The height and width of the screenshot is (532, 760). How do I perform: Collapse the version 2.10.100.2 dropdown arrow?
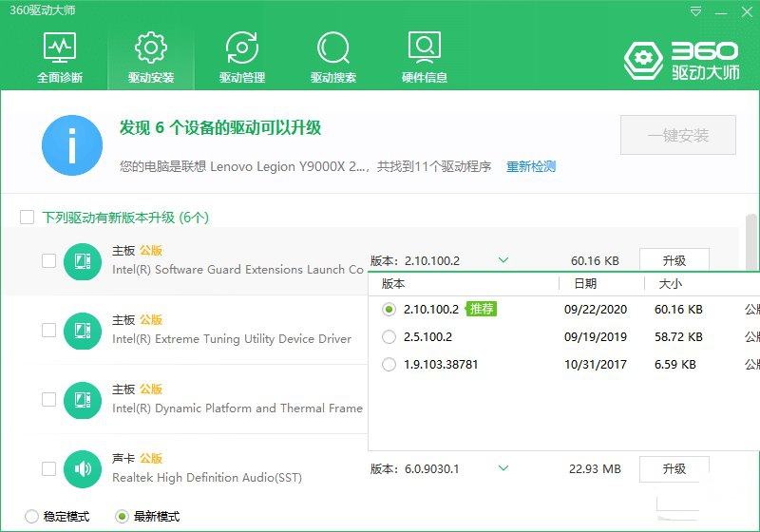pyautogui.click(x=503, y=260)
